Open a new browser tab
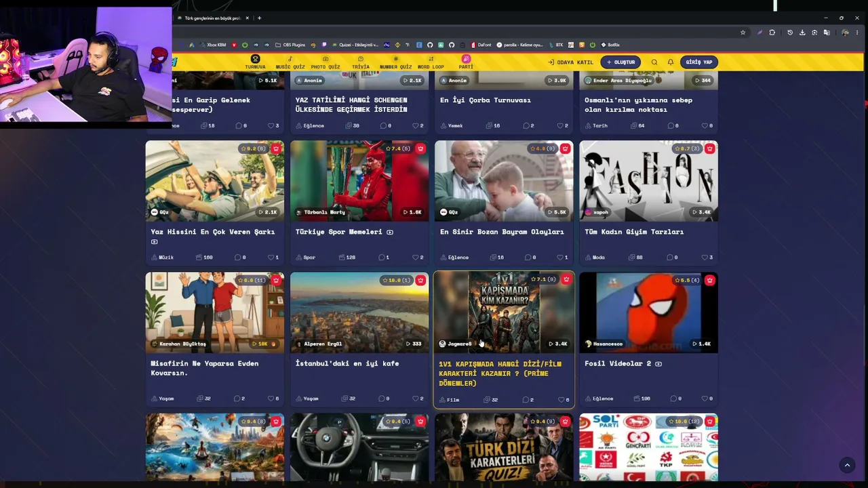 259,18
